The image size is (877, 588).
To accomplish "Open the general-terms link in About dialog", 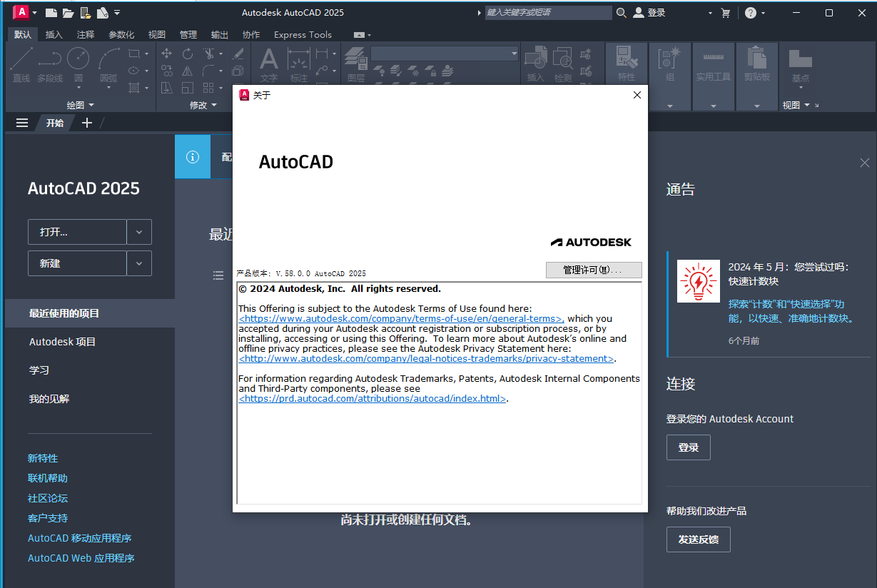I will click(401, 319).
